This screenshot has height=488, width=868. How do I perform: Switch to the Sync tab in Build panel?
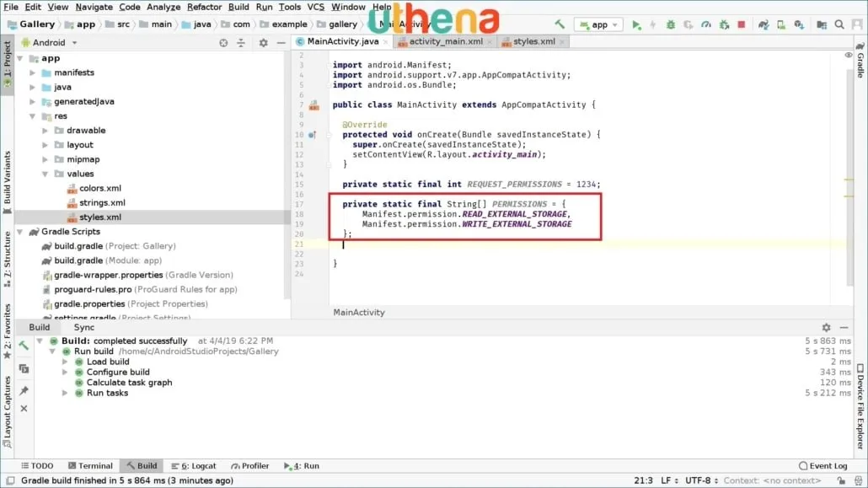pyautogui.click(x=84, y=327)
